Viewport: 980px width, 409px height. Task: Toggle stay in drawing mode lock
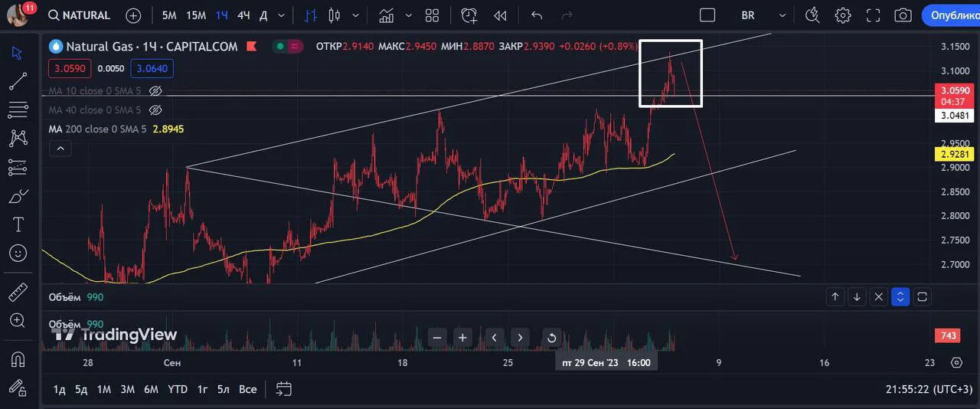[x=18, y=388]
